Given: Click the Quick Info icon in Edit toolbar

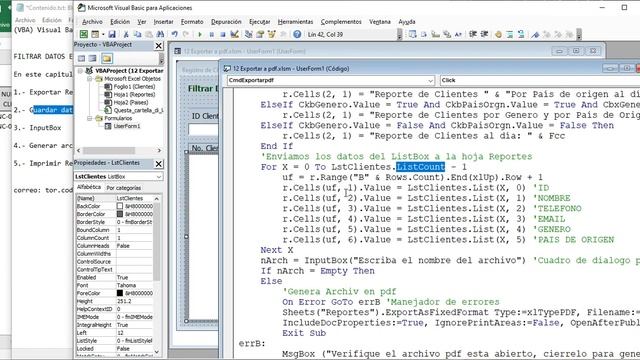Looking at the screenshot, I should (436, 35).
